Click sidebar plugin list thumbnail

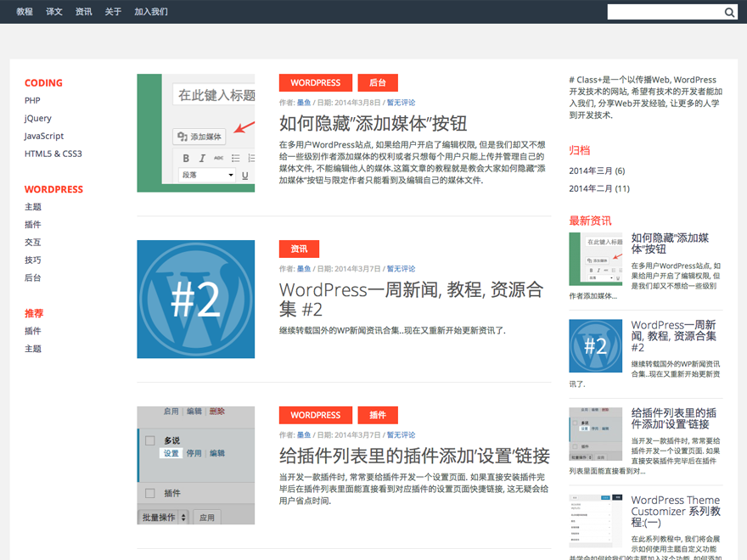click(596, 434)
